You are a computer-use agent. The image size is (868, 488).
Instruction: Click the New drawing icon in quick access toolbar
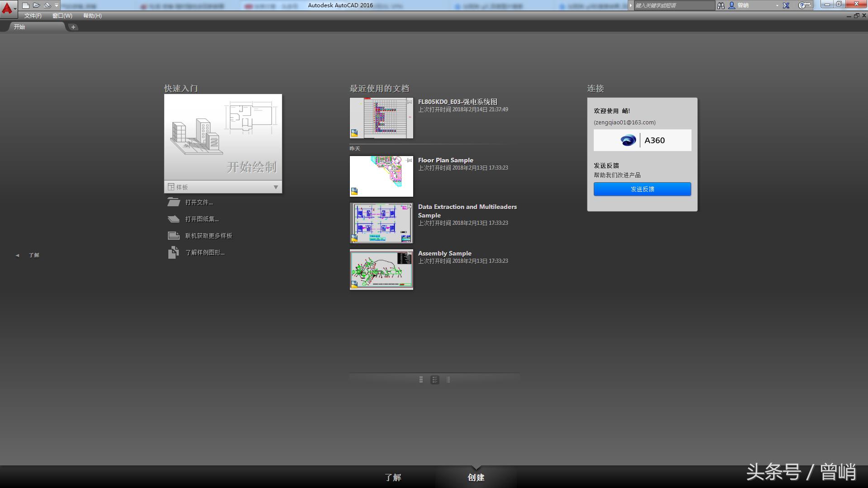tap(26, 5)
